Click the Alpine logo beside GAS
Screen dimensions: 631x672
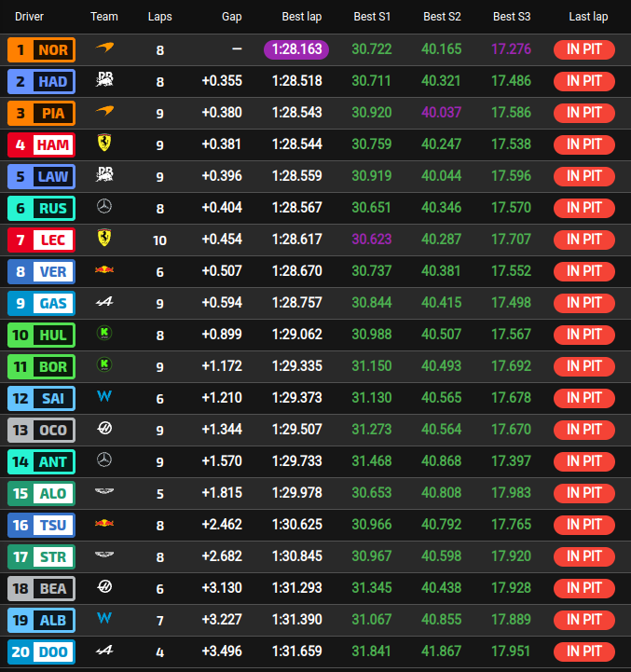(x=104, y=302)
